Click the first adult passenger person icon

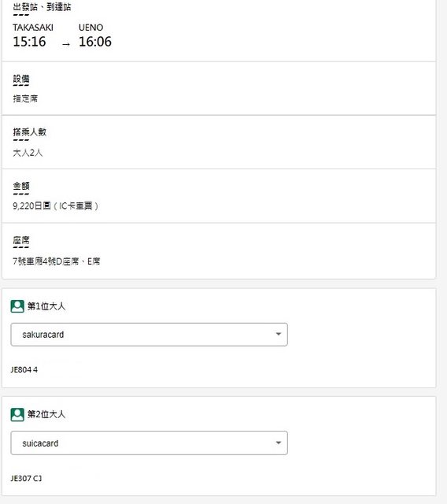[x=17, y=306]
